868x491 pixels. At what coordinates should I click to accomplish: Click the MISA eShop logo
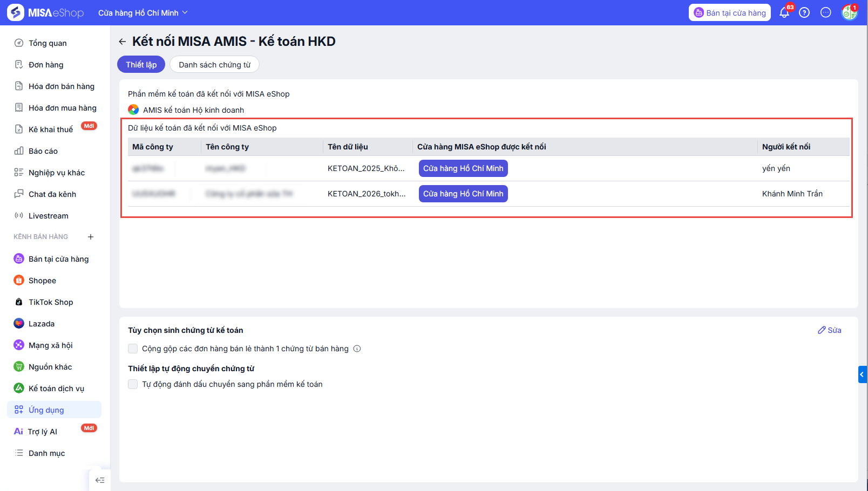click(x=46, y=12)
